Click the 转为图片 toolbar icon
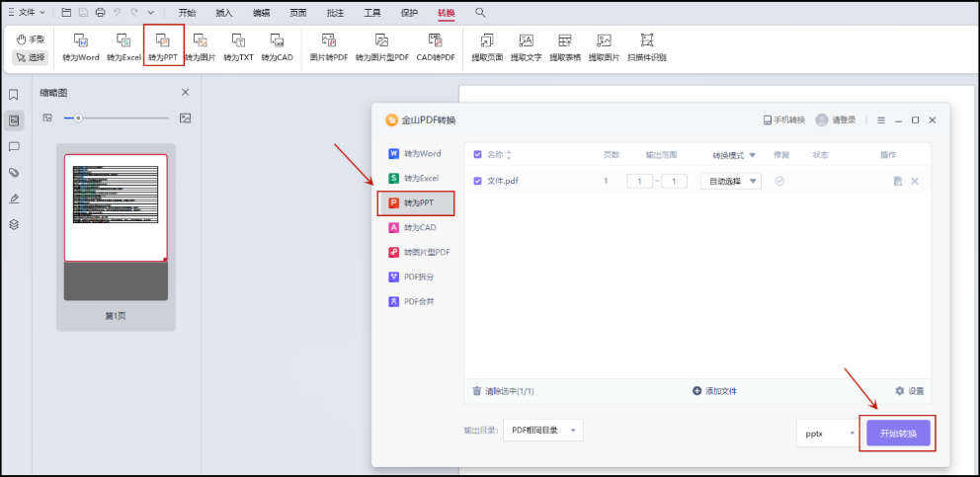 click(200, 40)
